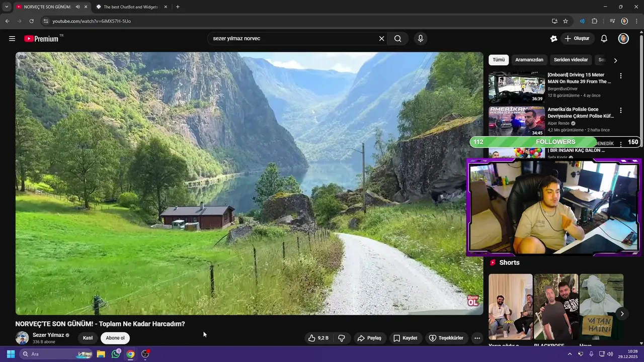This screenshot has height=362, width=644.
Task: Open Driving 15 Meter MAN title
Action: tap(580, 78)
